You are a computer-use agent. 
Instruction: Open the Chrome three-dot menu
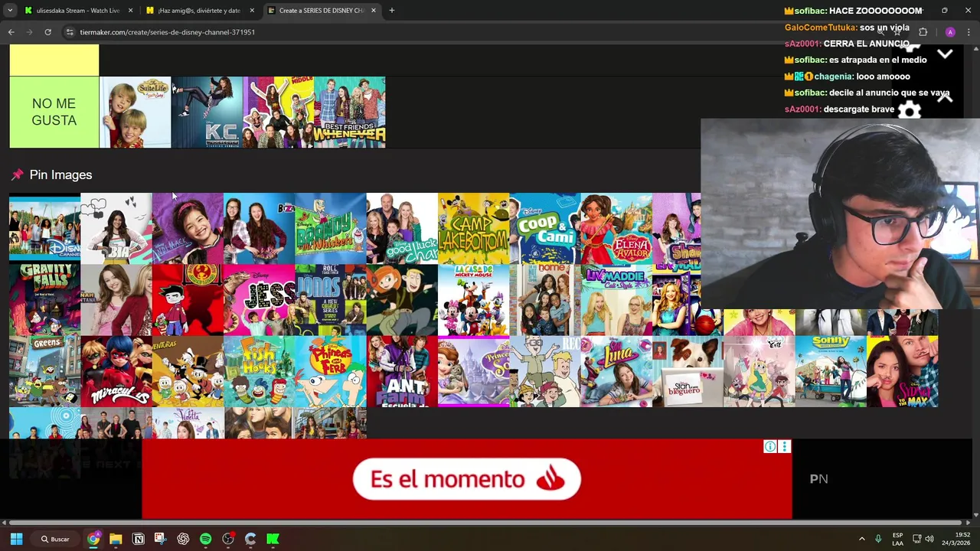click(969, 32)
